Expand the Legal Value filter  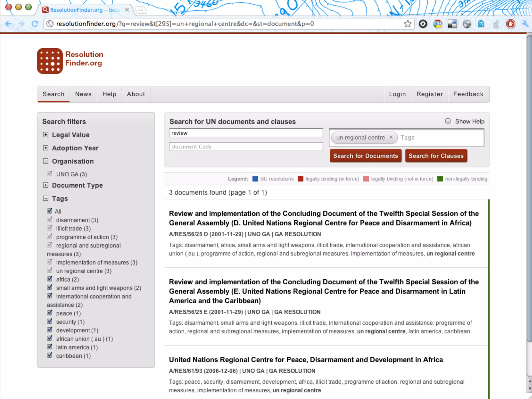click(46, 135)
